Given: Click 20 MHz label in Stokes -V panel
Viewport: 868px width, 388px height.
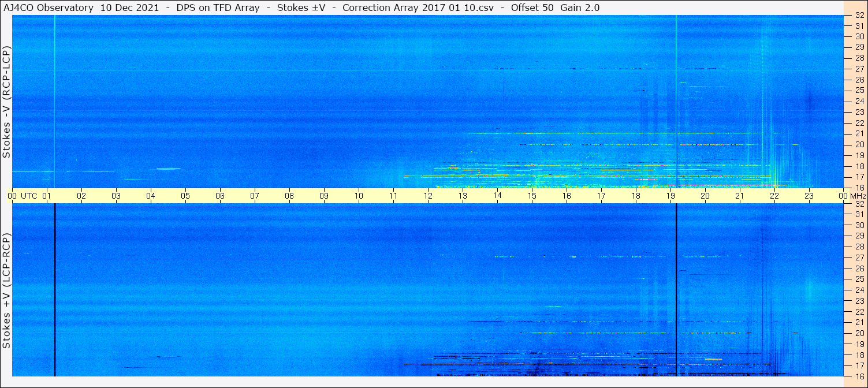Looking at the screenshot, I should point(859,144).
